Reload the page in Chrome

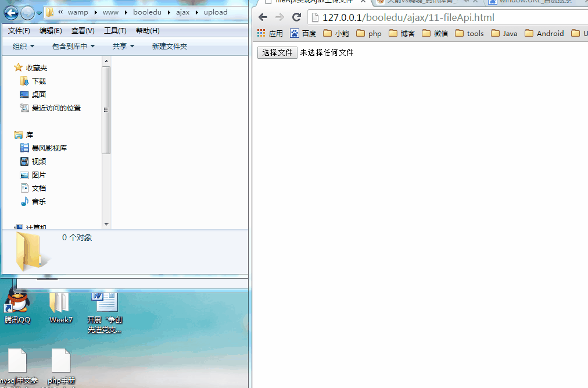pyautogui.click(x=297, y=17)
